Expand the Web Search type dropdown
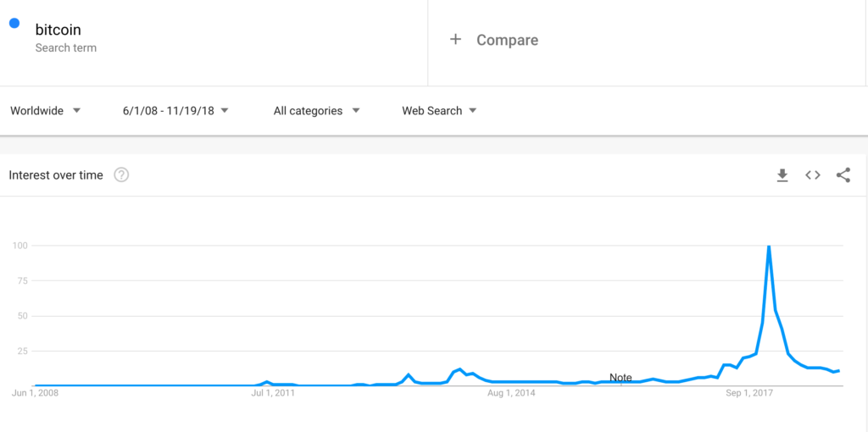 click(439, 111)
